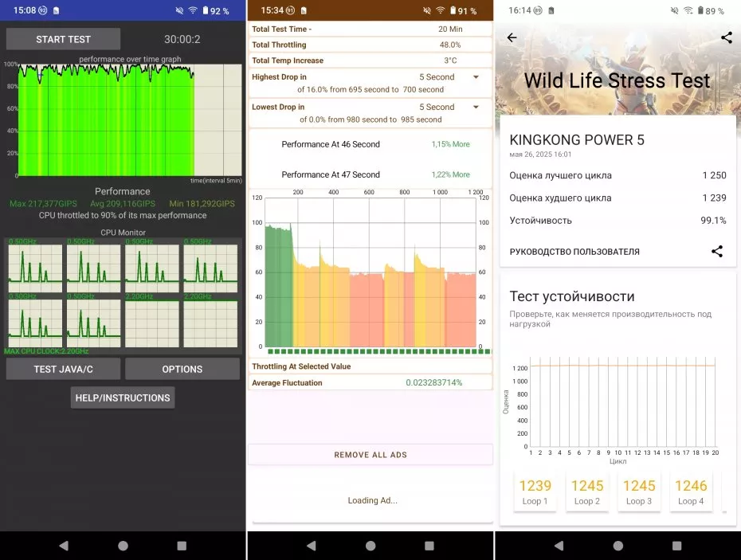Select Loop 4 score card 1246
This screenshot has height=560, width=741.
click(691, 491)
